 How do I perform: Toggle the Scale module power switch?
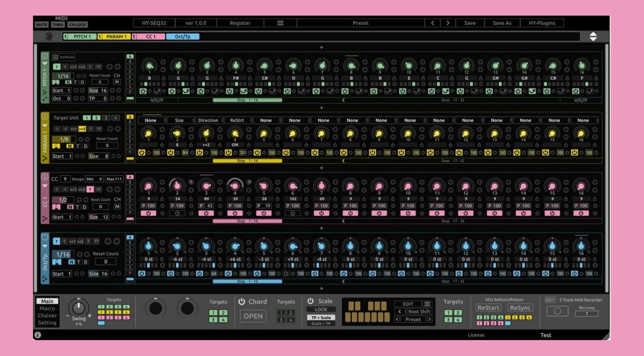tap(310, 301)
